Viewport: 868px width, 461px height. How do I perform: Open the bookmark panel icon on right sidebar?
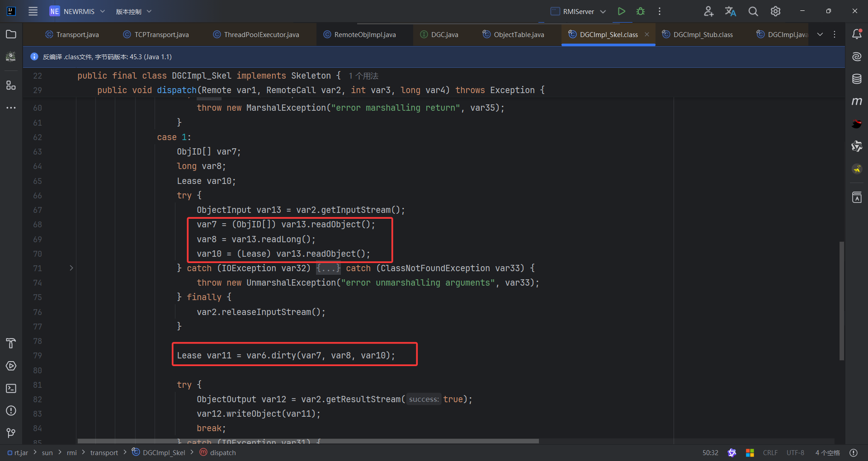click(x=857, y=198)
